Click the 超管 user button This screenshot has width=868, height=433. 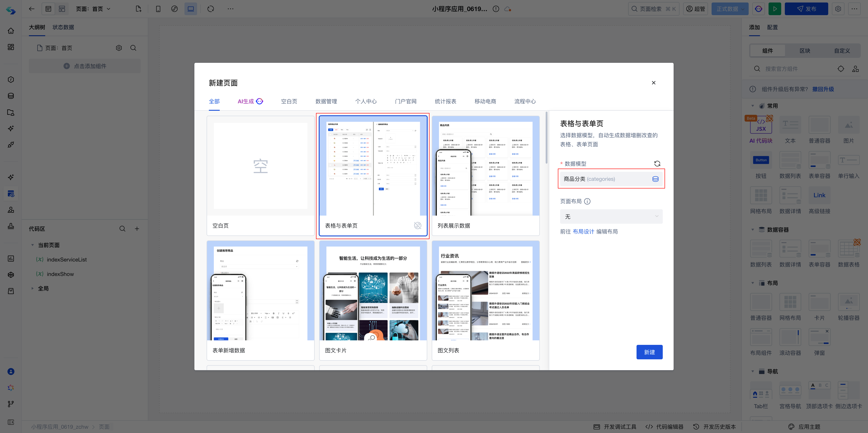pos(696,9)
